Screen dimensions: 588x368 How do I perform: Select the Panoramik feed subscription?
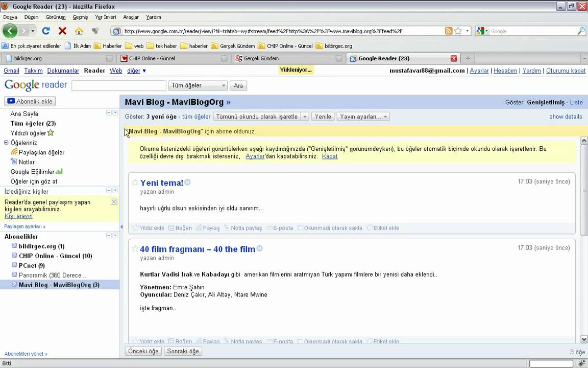tap(49, 275)
